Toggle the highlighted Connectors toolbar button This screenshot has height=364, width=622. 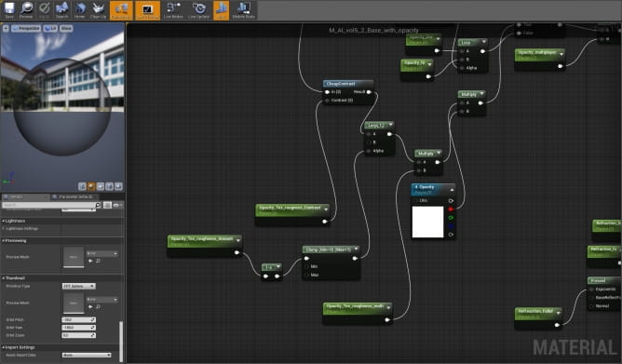(121, 10)
